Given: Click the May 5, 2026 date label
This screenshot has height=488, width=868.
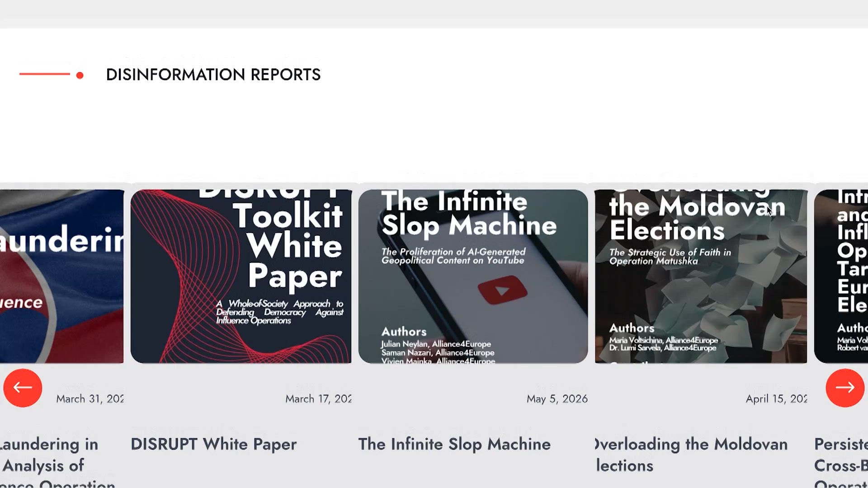Looking at the screenshot, I should coord(557,399).
